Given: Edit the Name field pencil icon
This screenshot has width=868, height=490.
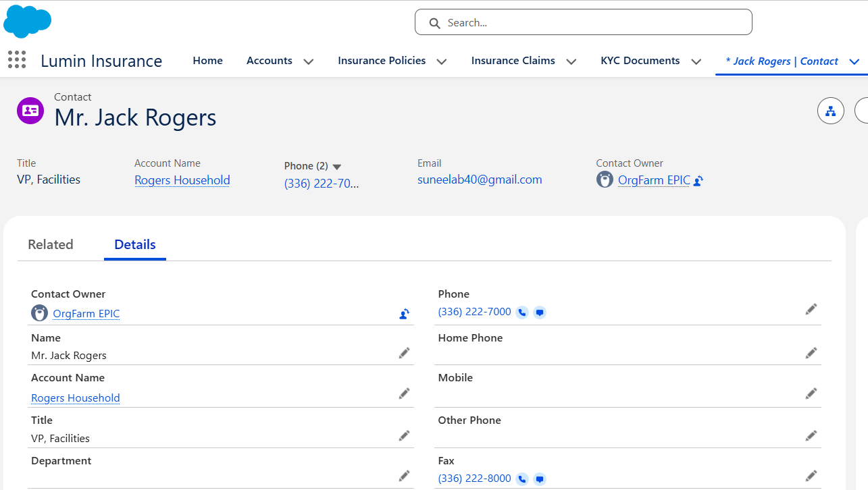Looking at the screenshot, I should [404, 353].
